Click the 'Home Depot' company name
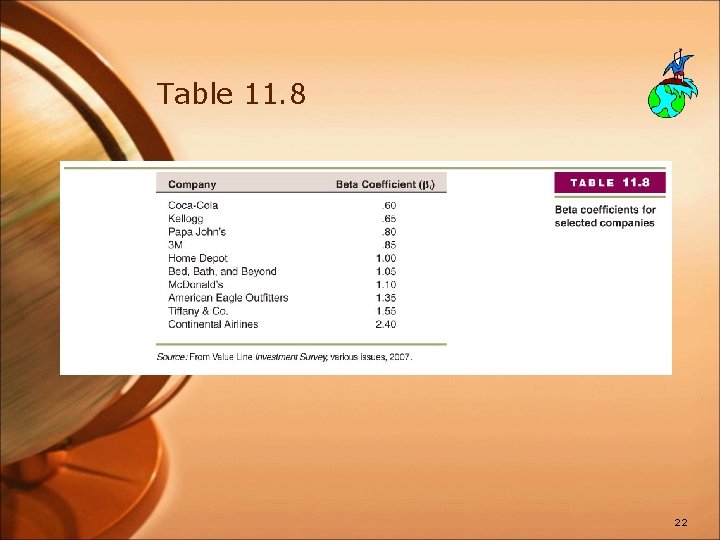Screen dimensions: 720x540 click(198, 258)
